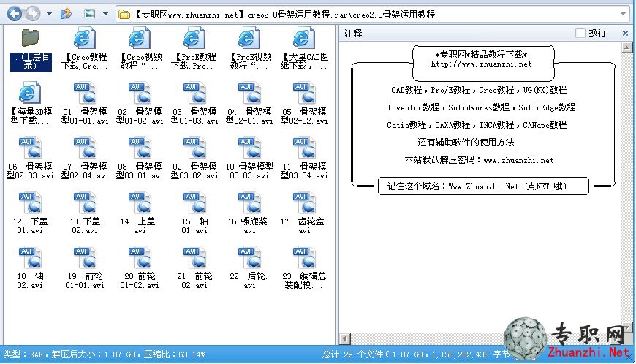This screenshot has height=364, width=636.
Task: Open the view mode dropdown arrow
Action: click(105, 14)
